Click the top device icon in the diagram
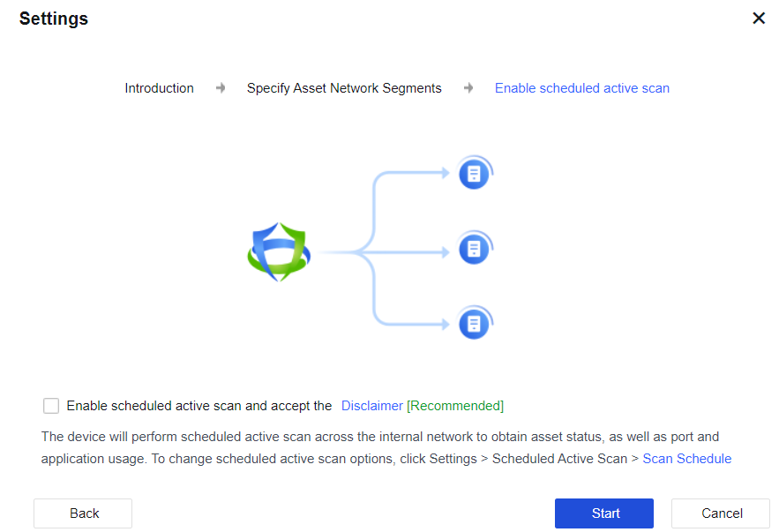The height and width of the screenshot is (532, 779). (474, 174)
